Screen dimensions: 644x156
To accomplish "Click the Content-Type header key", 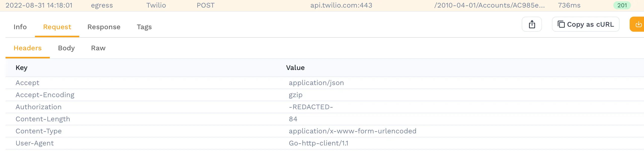I will pos(38,131).
